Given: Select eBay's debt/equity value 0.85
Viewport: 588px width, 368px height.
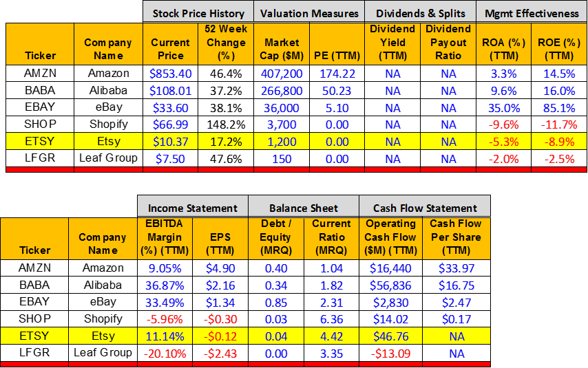Looking at the screenshot, I should point(276,303).
